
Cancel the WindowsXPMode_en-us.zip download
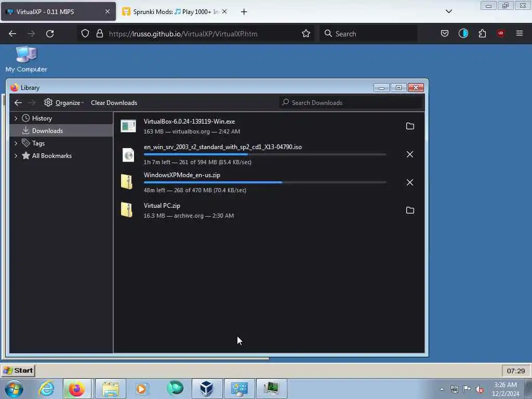tap(410, 182)
